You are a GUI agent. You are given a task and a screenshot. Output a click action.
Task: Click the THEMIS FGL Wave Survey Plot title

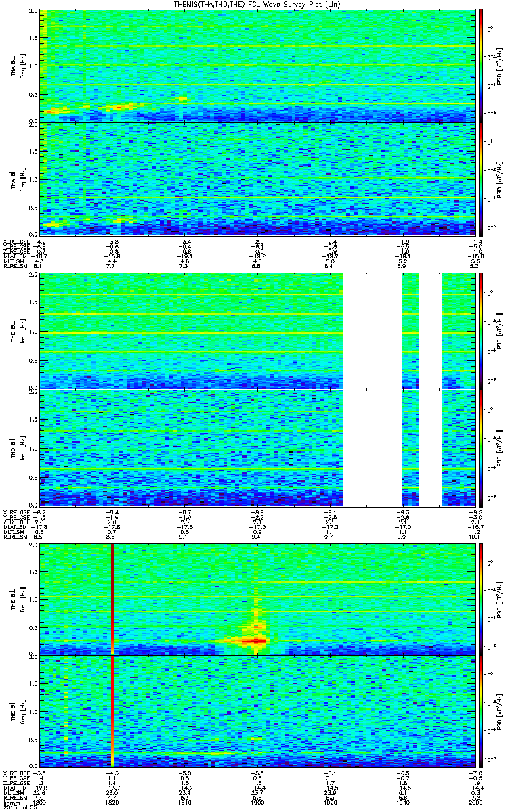(257, 5)
